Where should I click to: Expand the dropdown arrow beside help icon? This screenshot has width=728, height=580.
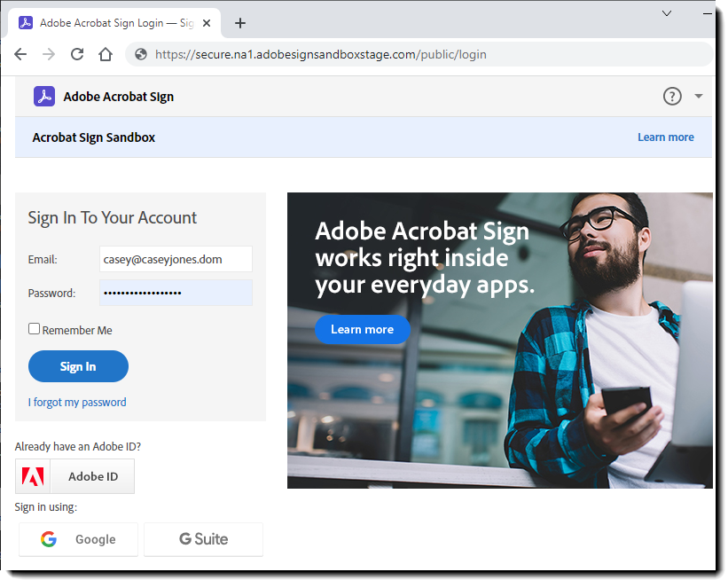[699, 96]
